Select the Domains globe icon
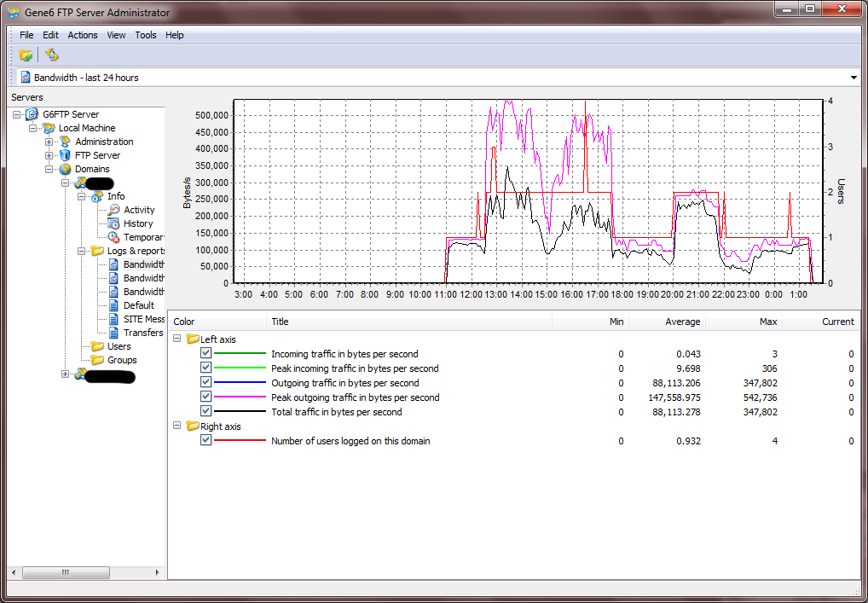Viewport: 868px width, 603px height. tap(66, 169)
